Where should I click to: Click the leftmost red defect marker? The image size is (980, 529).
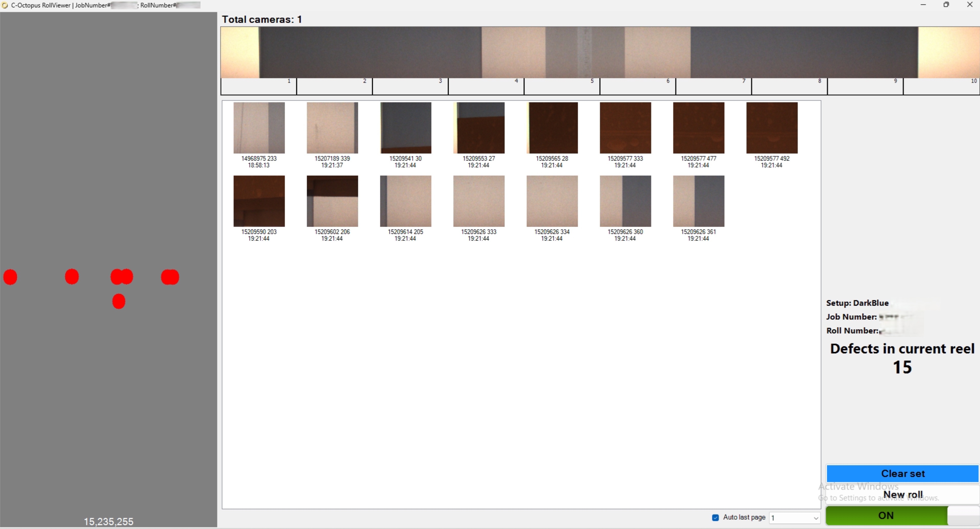10,277
